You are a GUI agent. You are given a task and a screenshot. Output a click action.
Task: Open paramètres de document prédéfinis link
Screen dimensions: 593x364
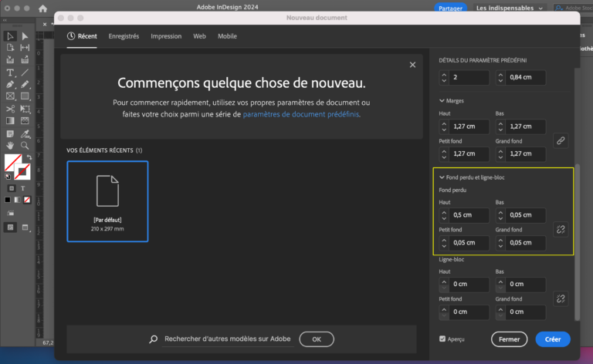[300, 114]
